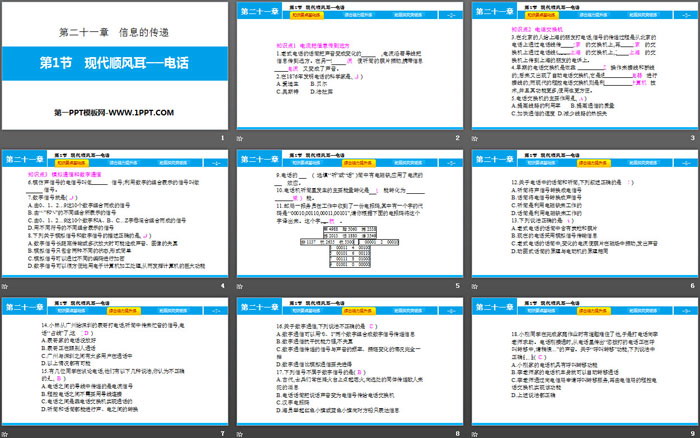Click the animation star icon under slide 7
This screenshot has height=438, width=700.
(5, 434)
